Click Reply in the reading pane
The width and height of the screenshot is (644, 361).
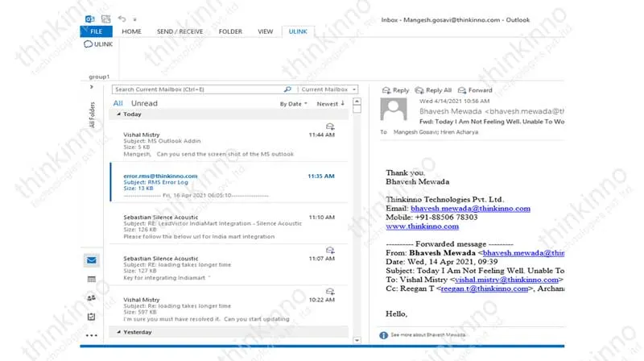tap(395, 90)
